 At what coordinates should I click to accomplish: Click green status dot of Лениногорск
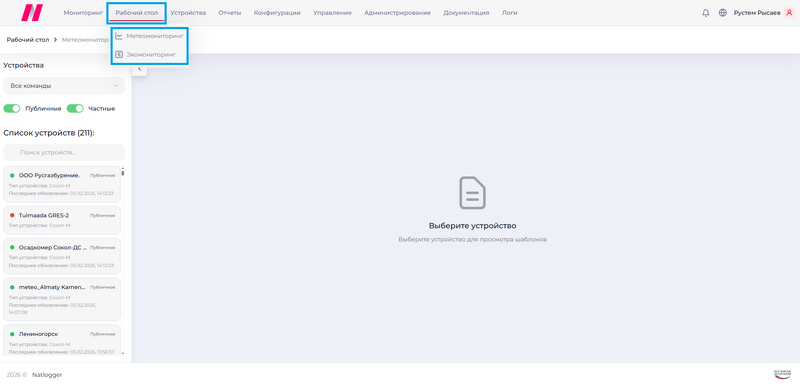click(12, 334)
